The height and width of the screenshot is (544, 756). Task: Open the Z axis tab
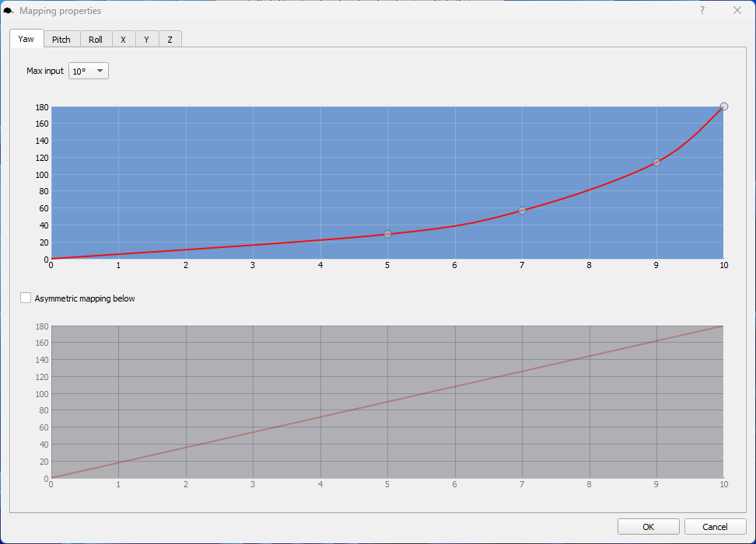tap(170, 40)
